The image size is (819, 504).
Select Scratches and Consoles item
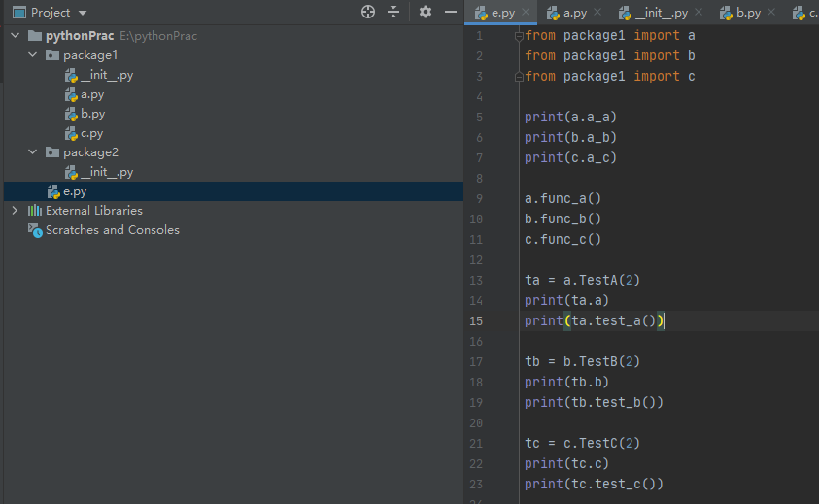pyautogui.click(x=113, y=230)
